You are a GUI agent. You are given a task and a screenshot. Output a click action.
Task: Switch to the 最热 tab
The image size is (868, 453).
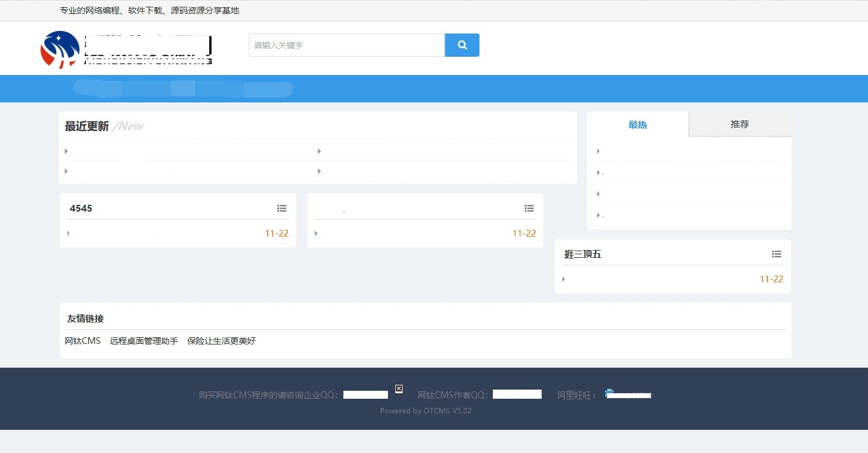(637, 124)
